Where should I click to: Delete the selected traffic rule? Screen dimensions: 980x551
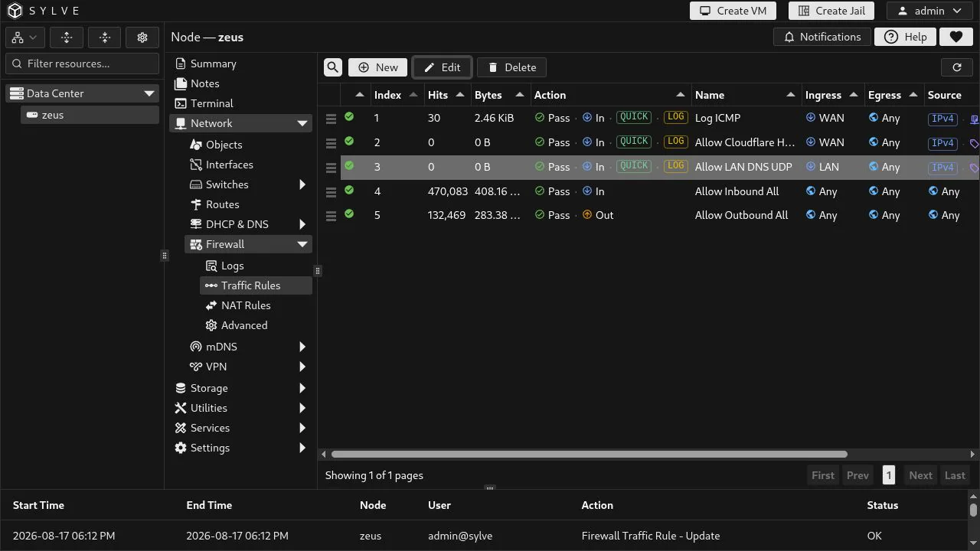coord(511,67)
